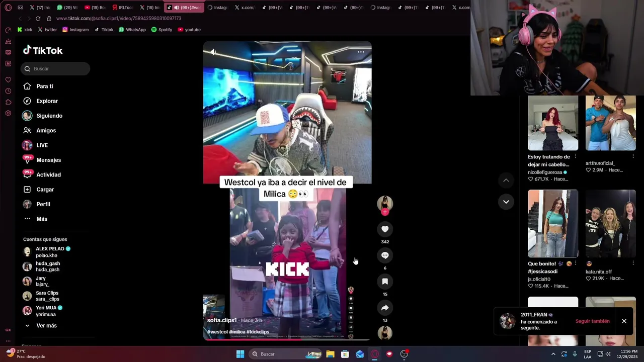The width and height of the screenshot is (644, 362).
Task: Open the Cargar upload page
Action: 39,190
